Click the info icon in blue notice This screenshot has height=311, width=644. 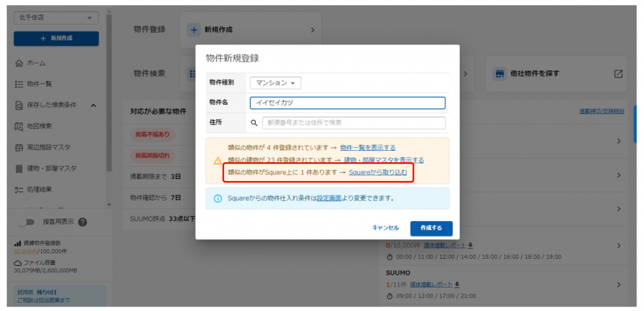point(218,199)
